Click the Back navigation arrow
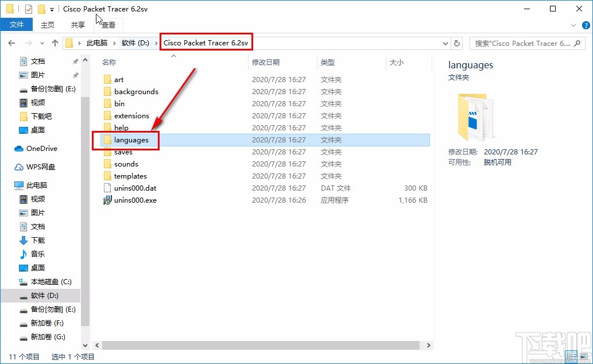 pos(11,43)
